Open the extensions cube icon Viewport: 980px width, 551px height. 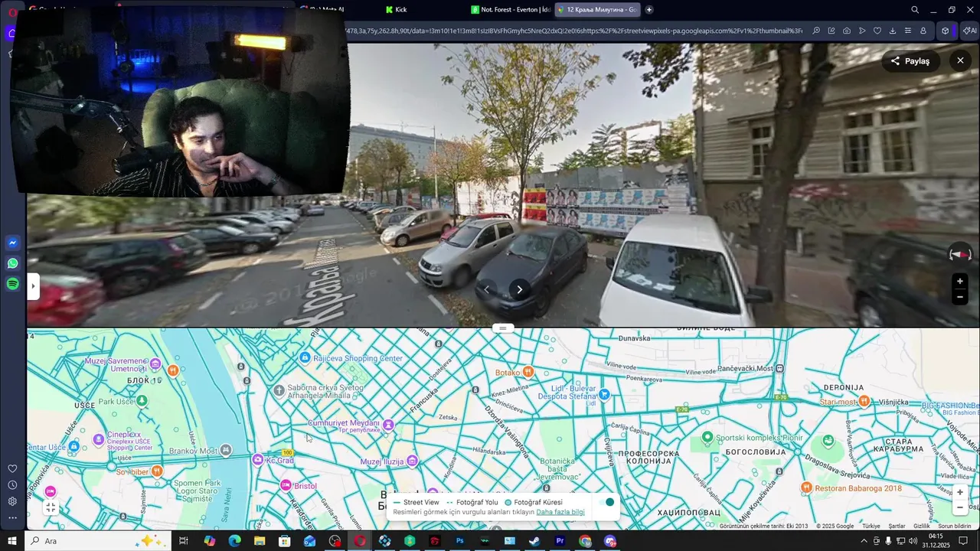tap(946, 31)
